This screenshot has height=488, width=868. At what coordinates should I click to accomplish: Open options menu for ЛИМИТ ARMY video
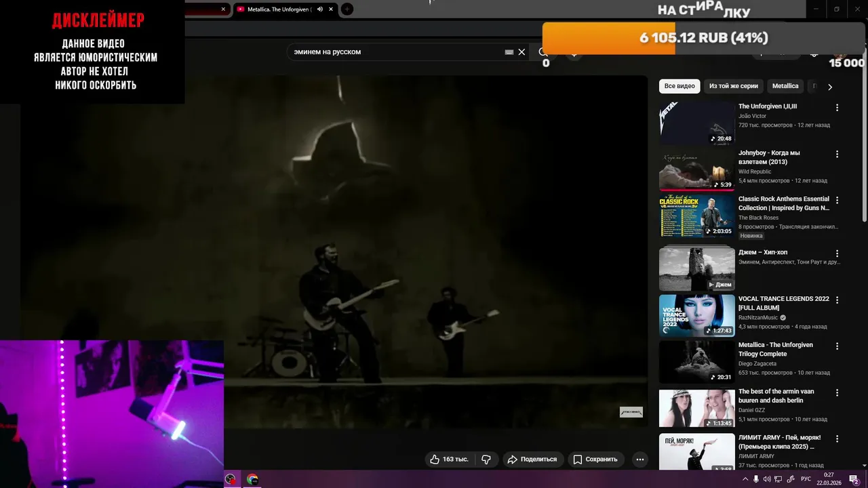(x=837, y=439)
